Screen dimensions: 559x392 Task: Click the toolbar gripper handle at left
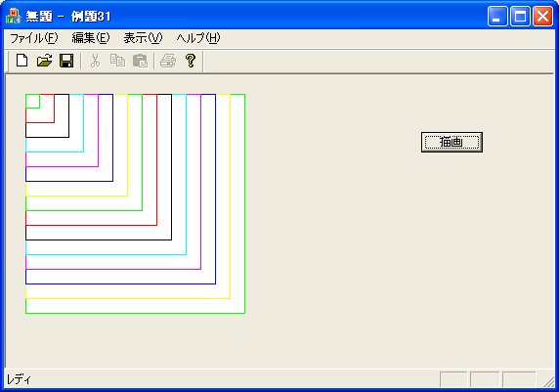[9, 61]
